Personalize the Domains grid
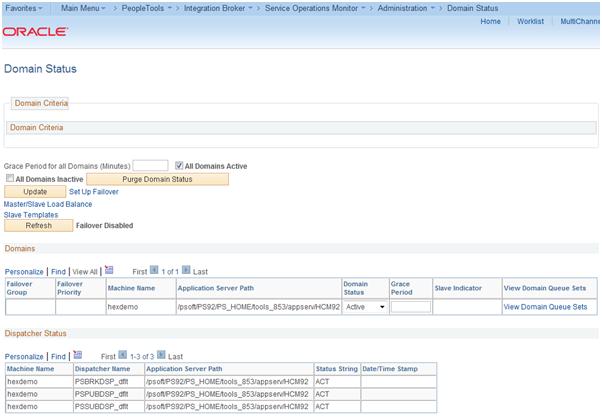Image resolution: width=602 pixels, height=420 pixels. pos(24,272)
